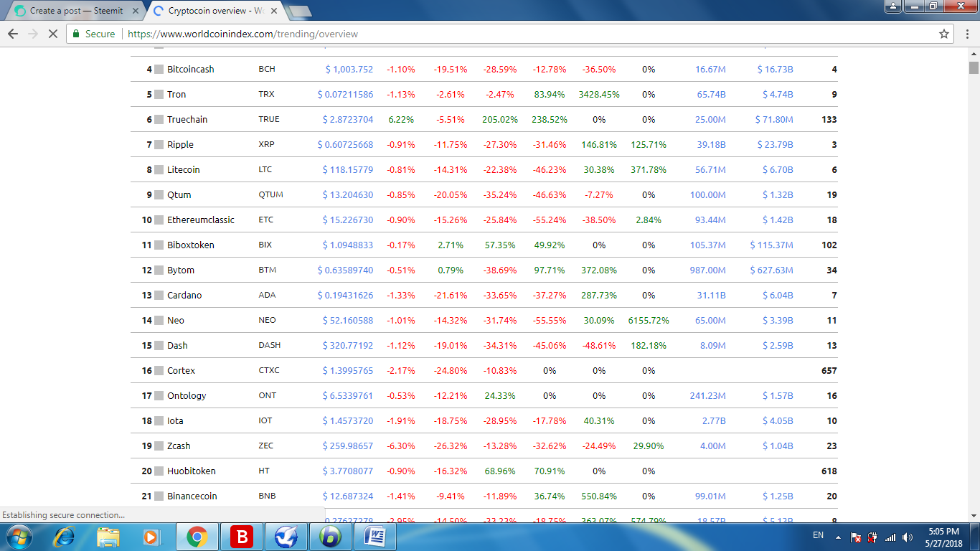The height and width of the screenshot is (551, 980).
Task: Open the Bytom coin page
Action: pos(181,270)
